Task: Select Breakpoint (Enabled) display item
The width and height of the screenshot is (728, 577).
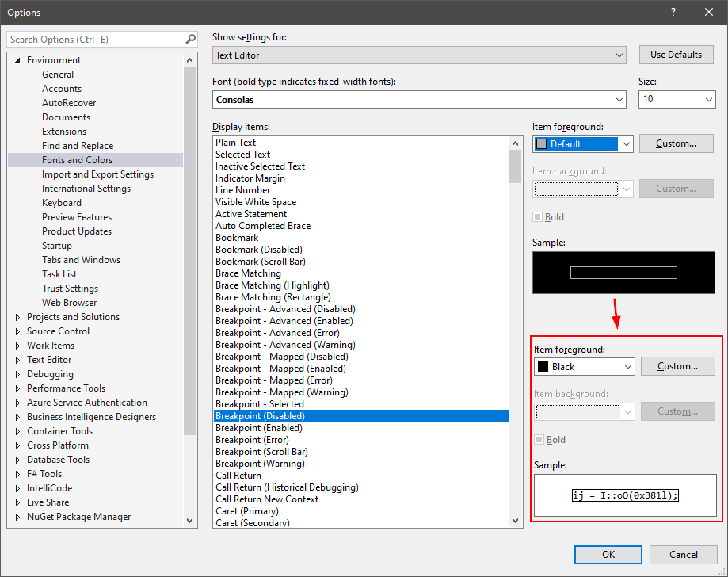Action: coord(259,428)
